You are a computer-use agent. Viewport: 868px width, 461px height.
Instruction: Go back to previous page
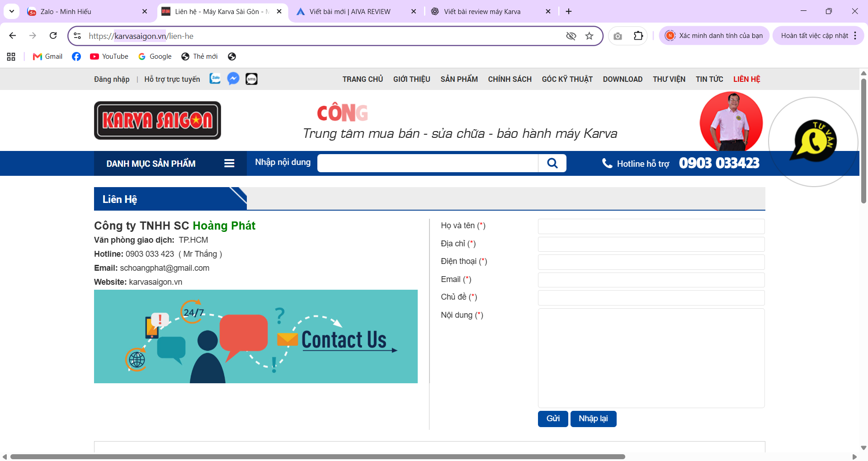point(13,36)
